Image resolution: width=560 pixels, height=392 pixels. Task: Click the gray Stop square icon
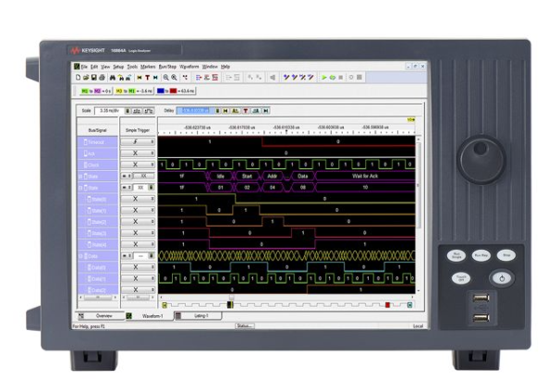tap(341, 77)
